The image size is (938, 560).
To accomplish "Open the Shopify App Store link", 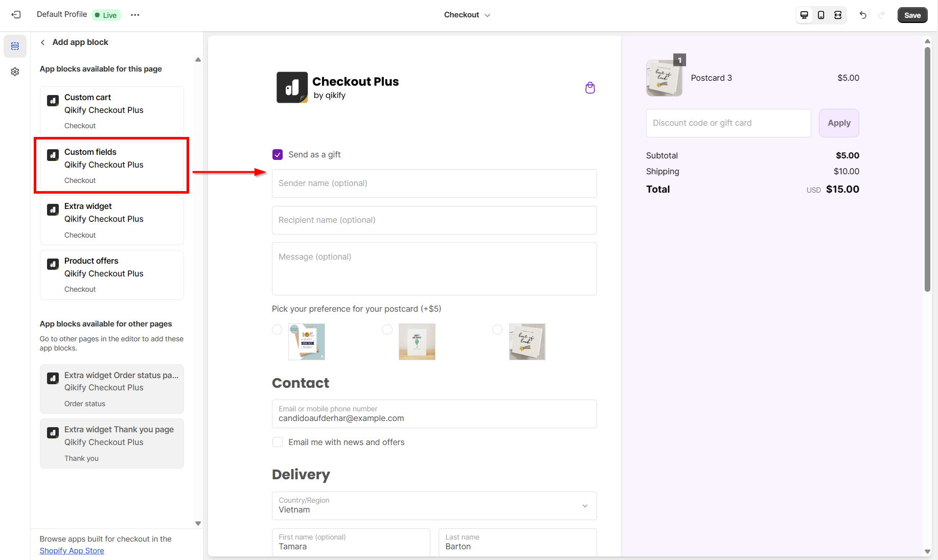I will click(72, 551).
